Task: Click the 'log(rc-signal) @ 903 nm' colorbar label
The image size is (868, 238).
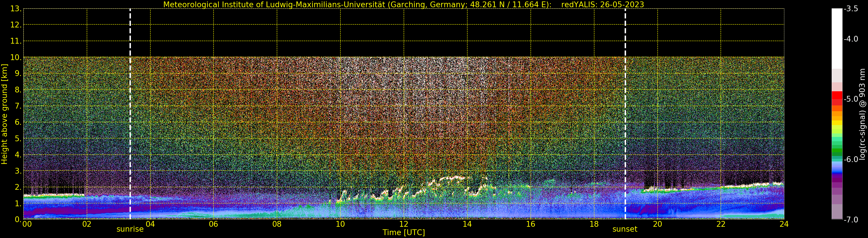Action: 862,114
